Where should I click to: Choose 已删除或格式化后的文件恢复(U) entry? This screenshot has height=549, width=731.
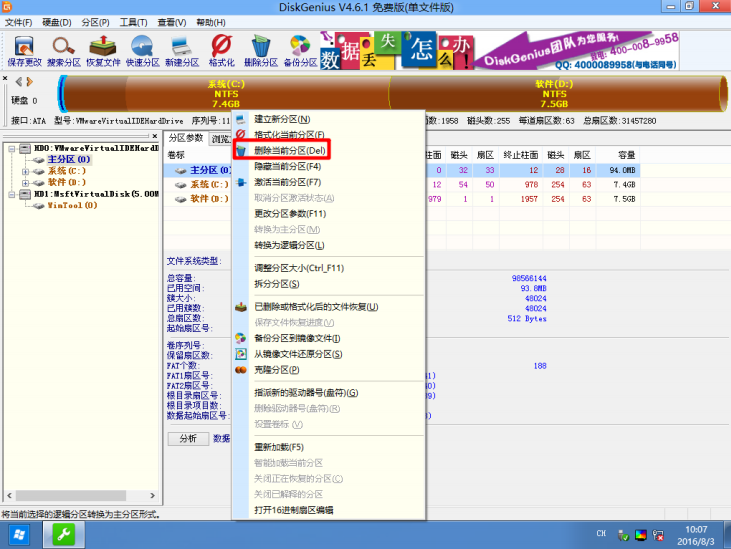329,307
